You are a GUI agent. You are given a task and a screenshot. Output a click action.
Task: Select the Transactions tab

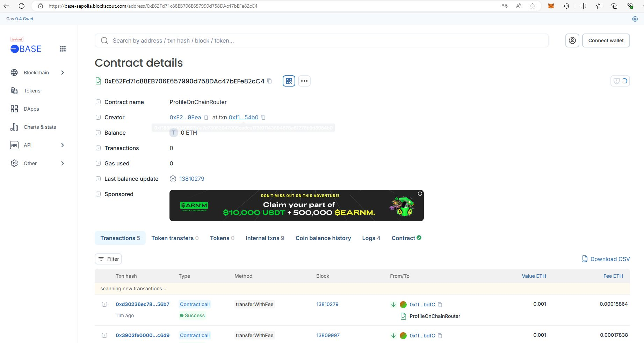pyautogui.click(x=120, y=238)
